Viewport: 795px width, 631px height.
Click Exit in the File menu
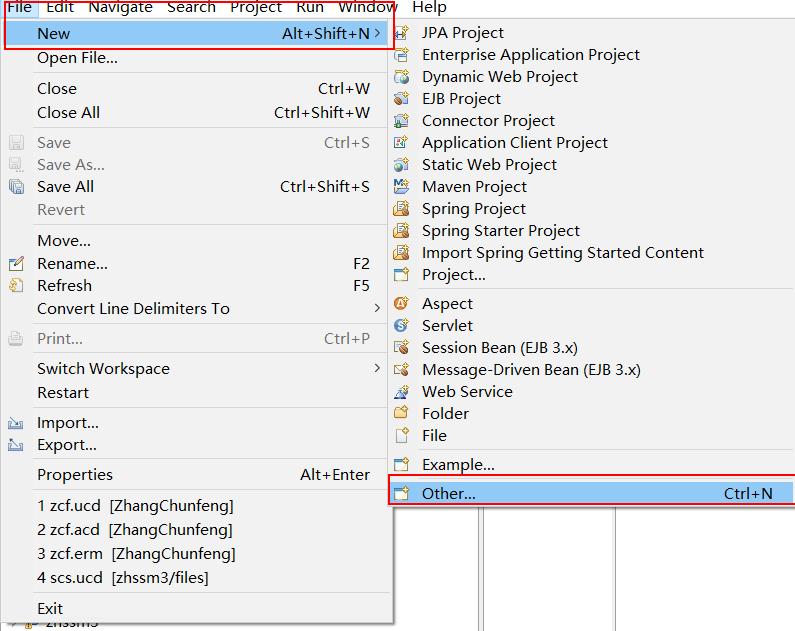click(x=50, y=609)
